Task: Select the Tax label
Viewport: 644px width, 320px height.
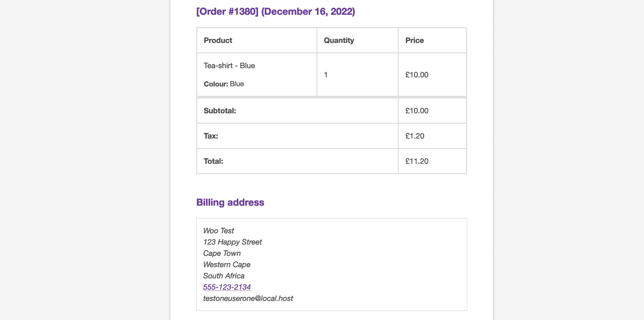Action: 211,136
